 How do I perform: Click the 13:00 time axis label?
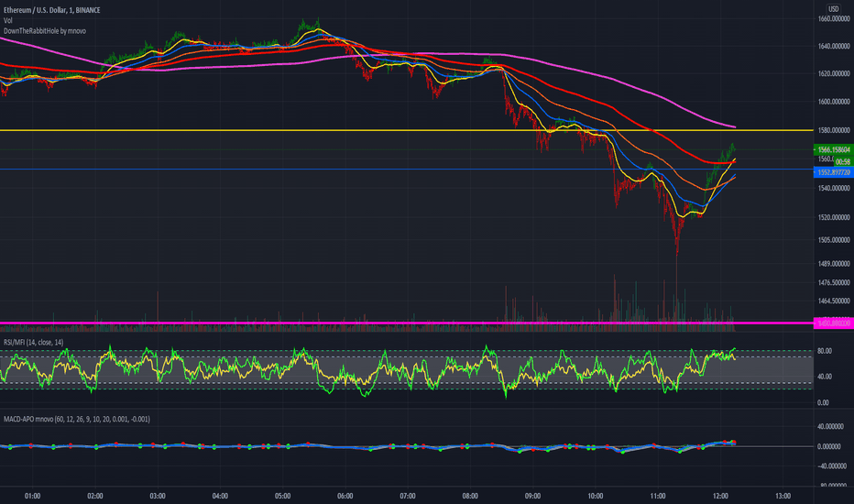[x=783, y=496]
